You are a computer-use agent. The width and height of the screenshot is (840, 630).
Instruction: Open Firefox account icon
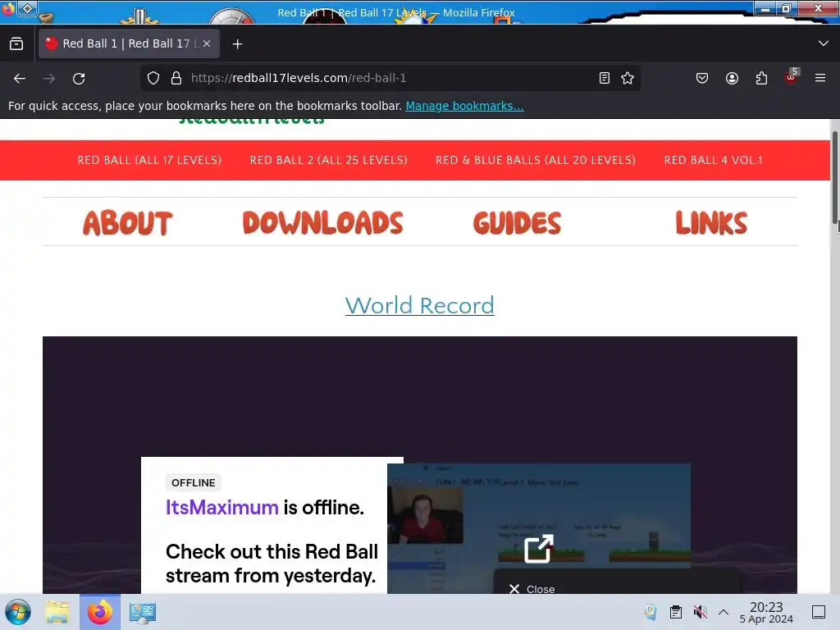coord(732,78)
